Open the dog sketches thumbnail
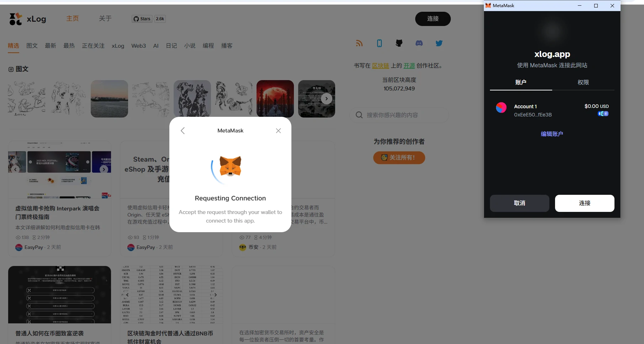Image resolution: width=644 pixels, height=344 pixels. (x=192, y=99)
